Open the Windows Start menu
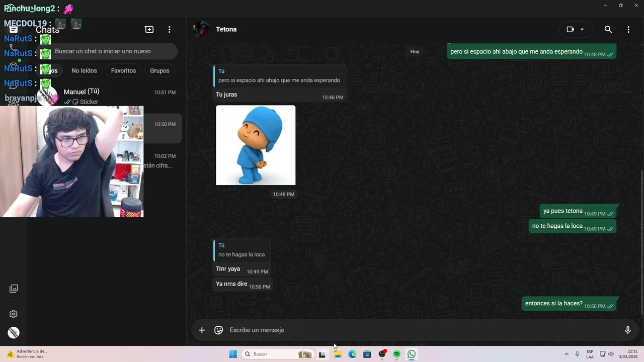This screenshot has width=644, height=362. coord(233,354)
